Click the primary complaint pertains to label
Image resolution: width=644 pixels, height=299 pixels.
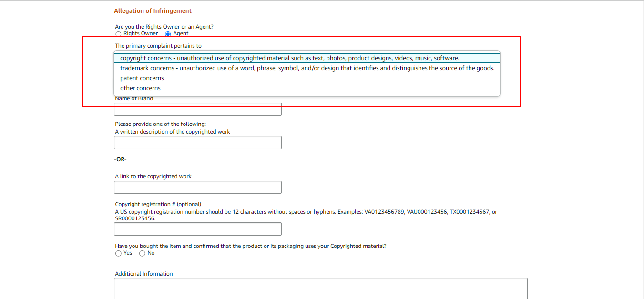tap(158, 46)
